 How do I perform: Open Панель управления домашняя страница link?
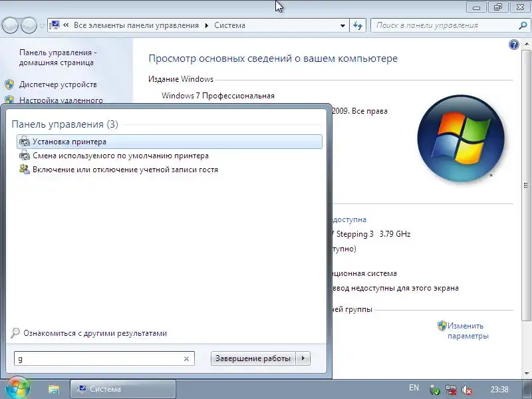pyautogui.click(x=58, y=57)
